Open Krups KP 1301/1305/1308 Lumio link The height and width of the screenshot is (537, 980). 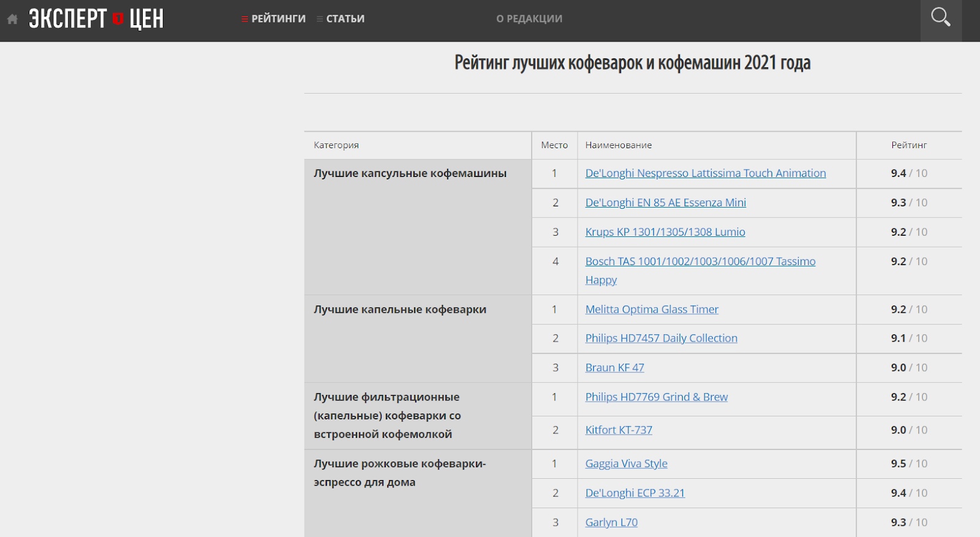(665, 232)
